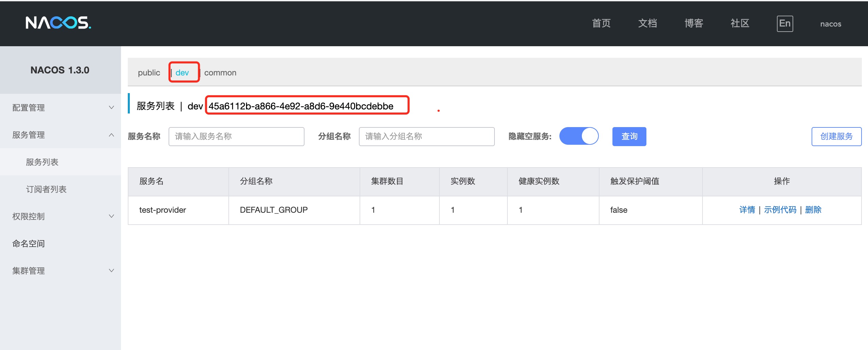Expand the 集群管理 sidebar menu

tap(60, 270)
